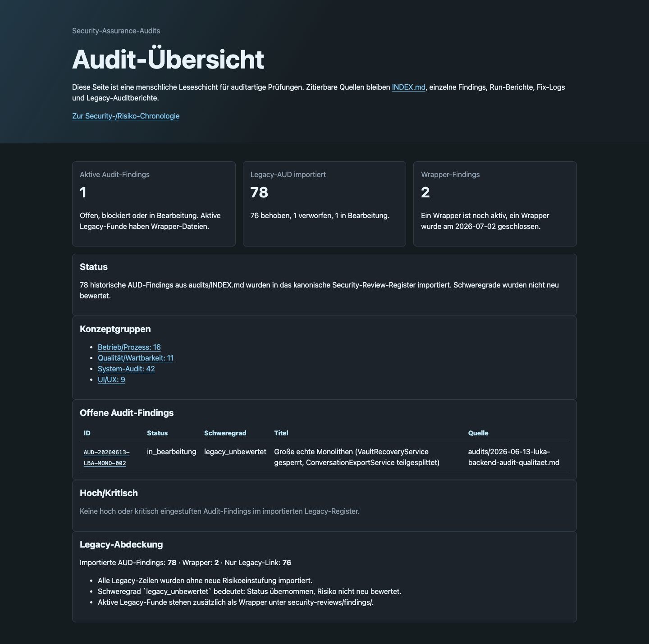Click the 'Alle Legacy-Zeilen wurden ohne neue' bullet
Screen dimensions: 649x644
(205, 580)
